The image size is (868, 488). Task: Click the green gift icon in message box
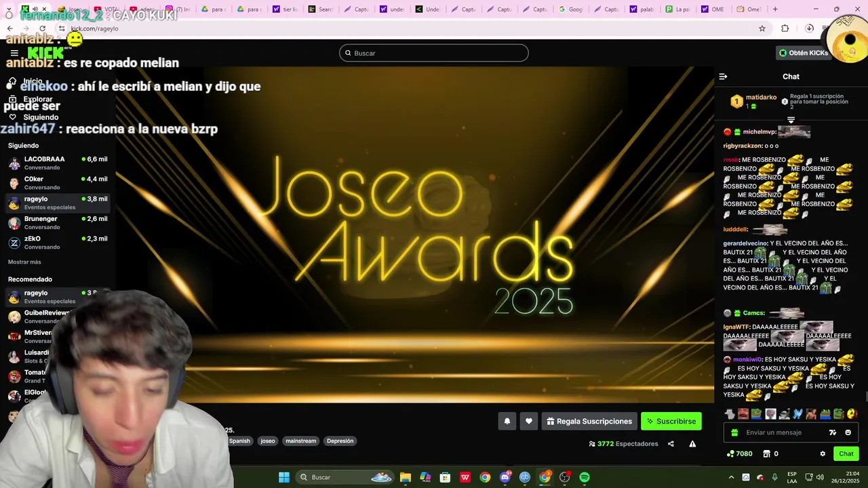(x=734, y=432)
